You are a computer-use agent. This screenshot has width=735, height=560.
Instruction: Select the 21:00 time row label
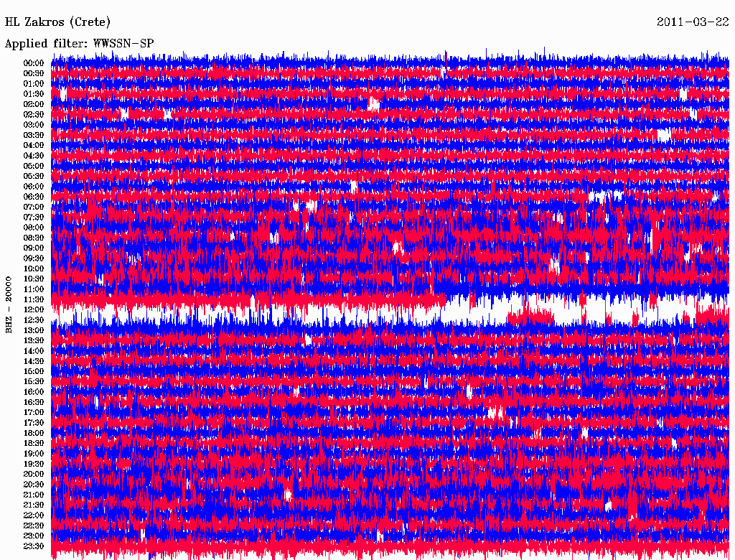(x=34, y=495)
